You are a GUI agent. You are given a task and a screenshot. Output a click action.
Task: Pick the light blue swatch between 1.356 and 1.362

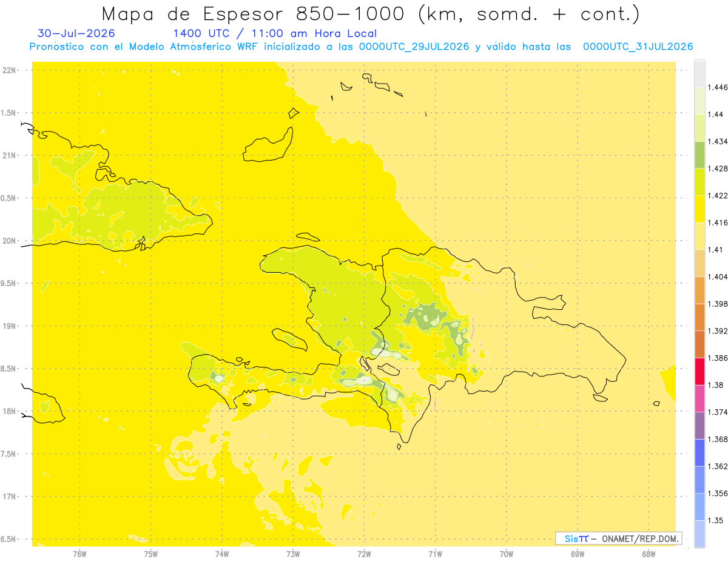pyautogui.click(x=699, y=480)
